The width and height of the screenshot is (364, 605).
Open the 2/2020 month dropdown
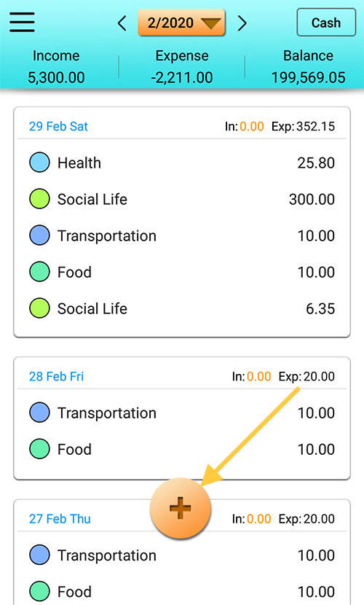181,23
